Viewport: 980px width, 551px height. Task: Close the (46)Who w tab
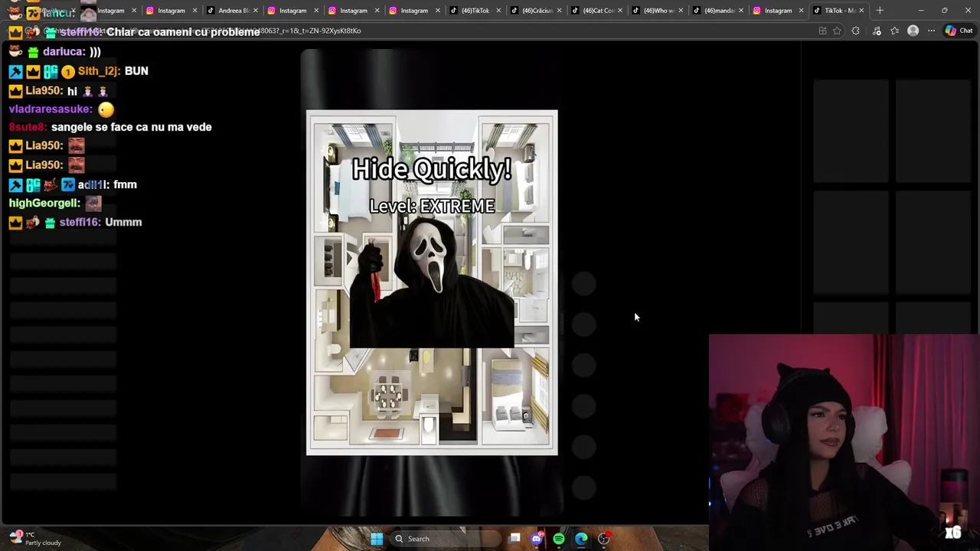pyautogui.click(x=680, y=11)
